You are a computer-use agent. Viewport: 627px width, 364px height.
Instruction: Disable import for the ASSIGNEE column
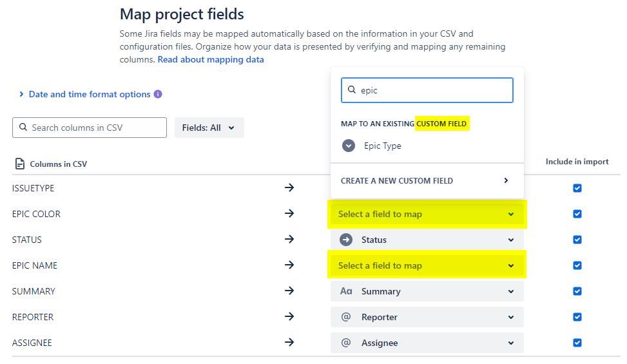click(x=577, y=343)
